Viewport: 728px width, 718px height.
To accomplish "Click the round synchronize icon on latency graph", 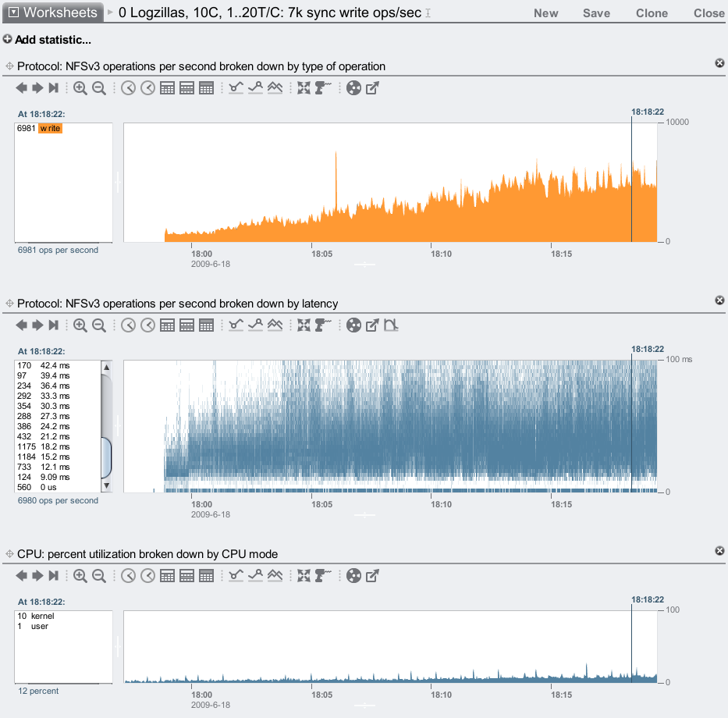I will pos(353,325).
